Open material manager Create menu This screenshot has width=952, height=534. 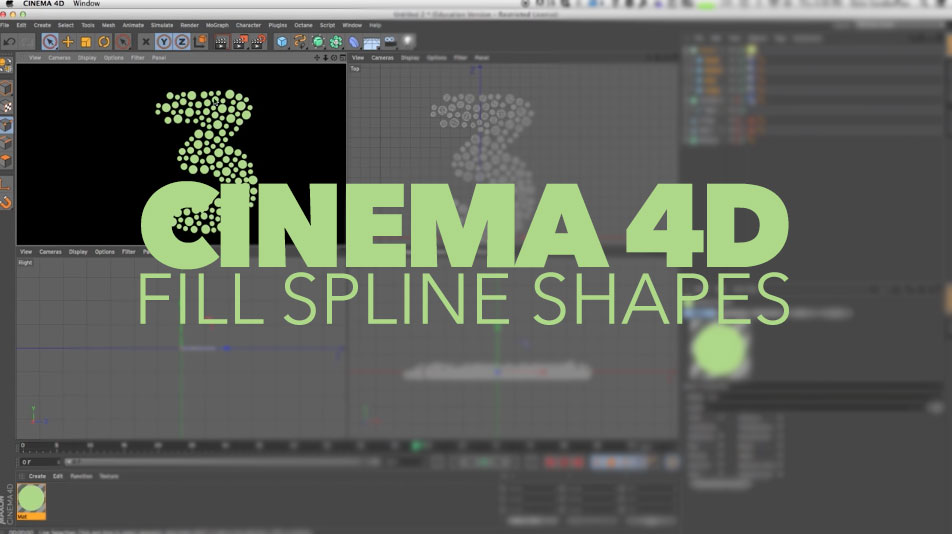[x=37, y=476]
